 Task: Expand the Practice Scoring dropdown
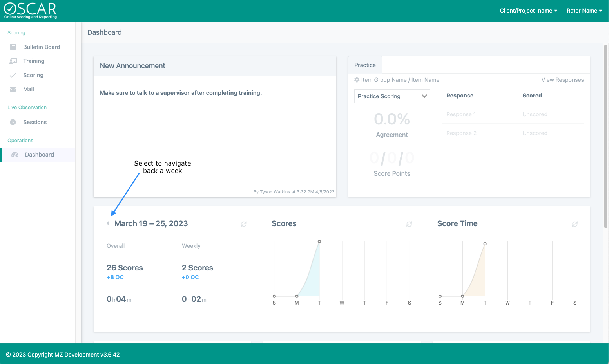point(392,96)
